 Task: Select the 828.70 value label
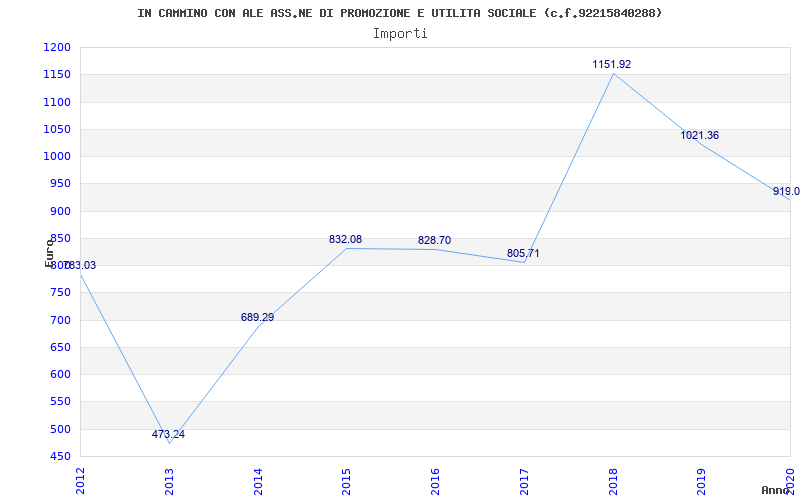coord(434,240)
